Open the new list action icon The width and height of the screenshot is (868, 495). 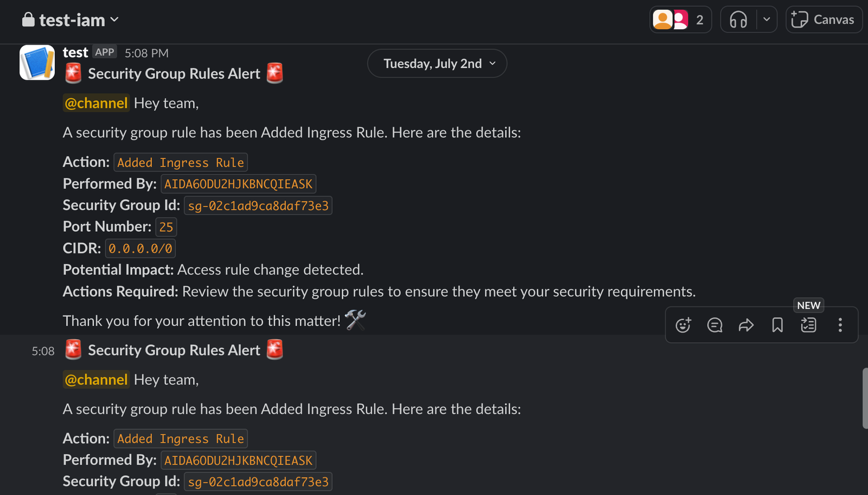808,325
